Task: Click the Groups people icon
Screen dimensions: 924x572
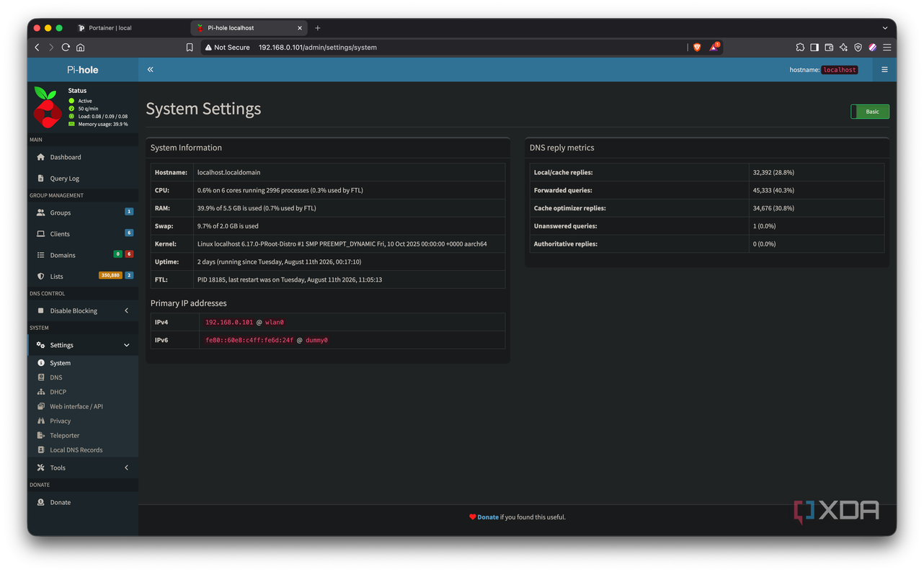Action: [40, 213]
